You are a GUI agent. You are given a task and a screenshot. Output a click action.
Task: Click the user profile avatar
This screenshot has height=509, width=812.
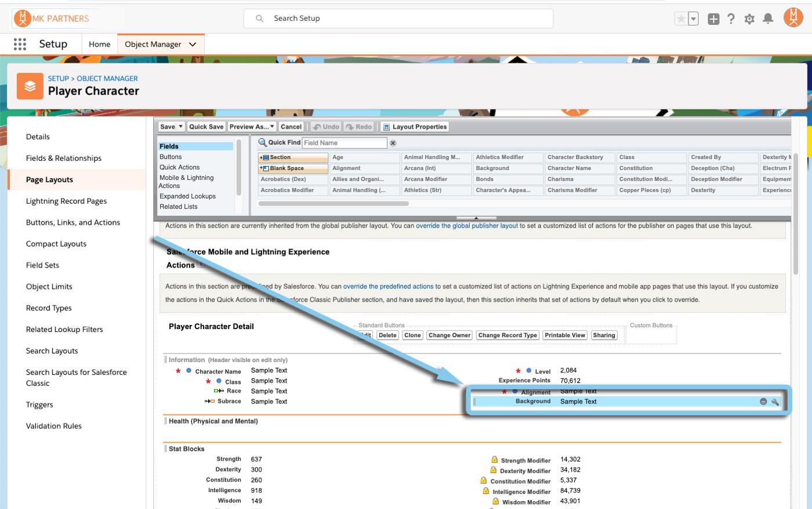[793, 18]
